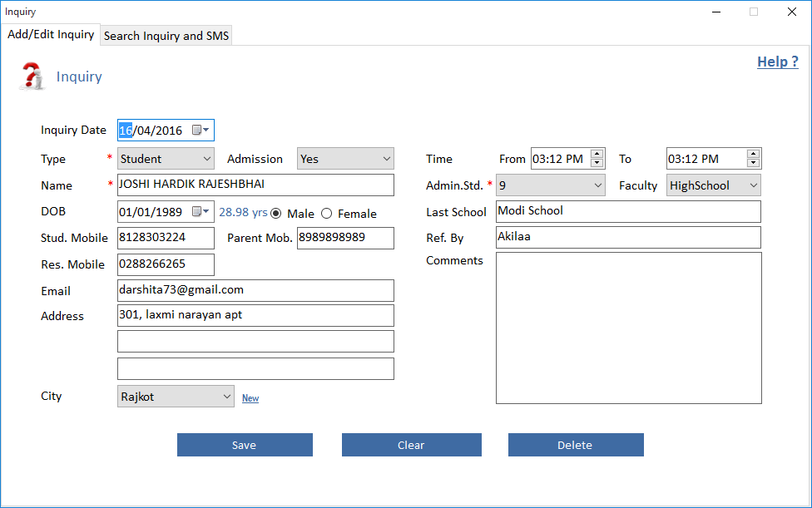This screenshot has width=812, height=508.
Task: Decrease the From time using down arrow
Action: (x=597, y=163)
